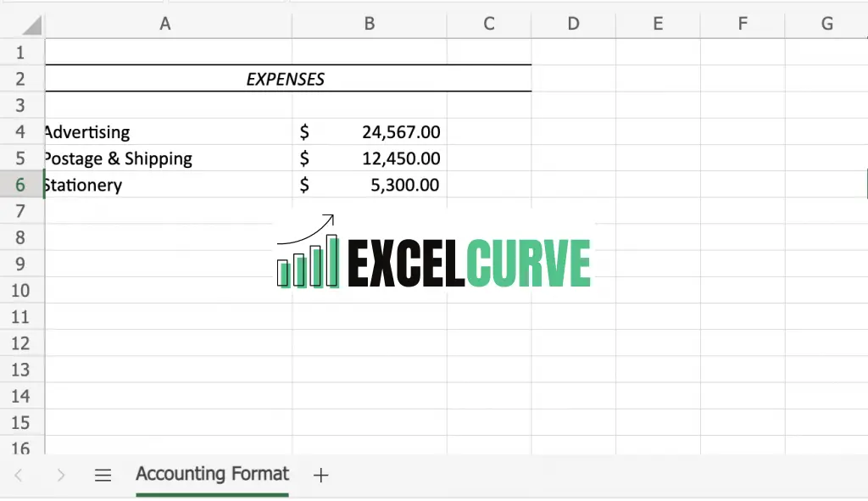Select row 9 header
This screenshot has height=501, width=868.
[20, 264]
